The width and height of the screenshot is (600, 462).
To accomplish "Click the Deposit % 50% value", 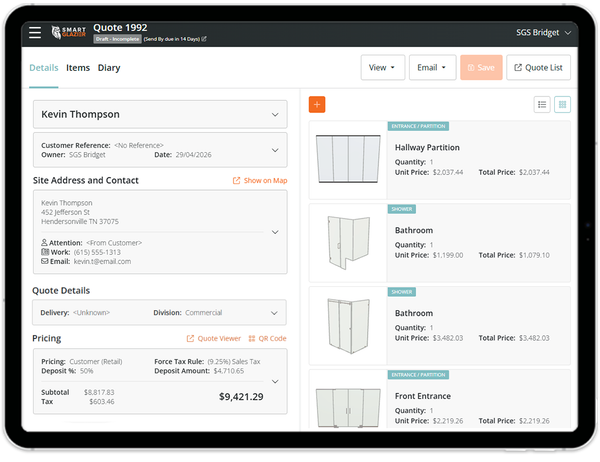I will (86, 371).
